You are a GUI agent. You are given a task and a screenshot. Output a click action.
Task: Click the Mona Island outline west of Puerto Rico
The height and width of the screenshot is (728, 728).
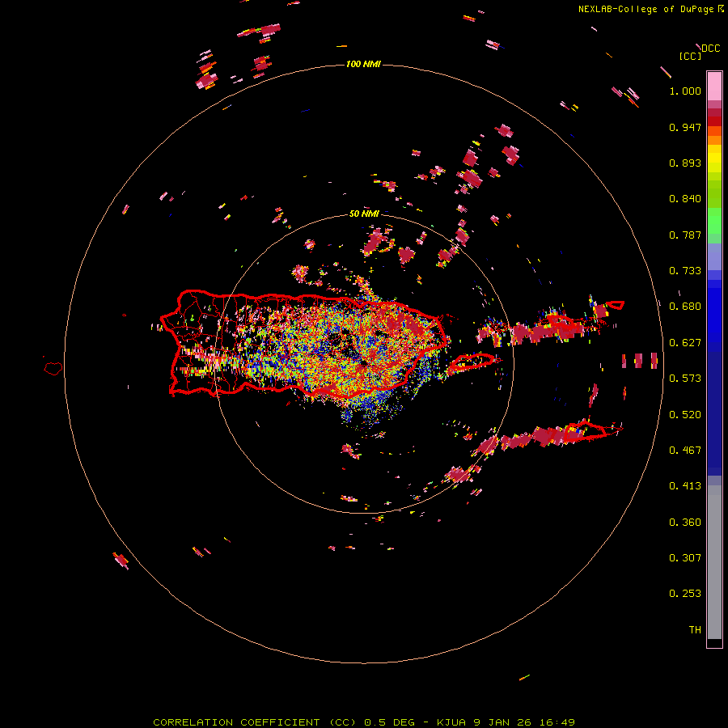(x=53, y=369)
